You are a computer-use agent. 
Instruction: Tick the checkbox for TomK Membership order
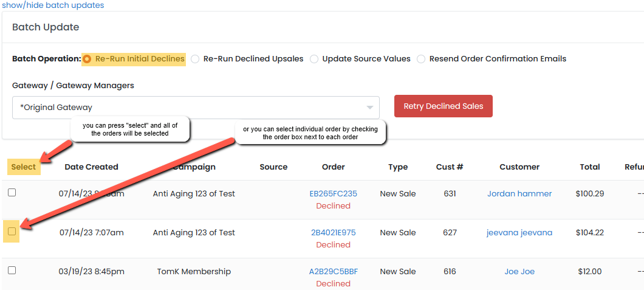(x=12, y=271)
